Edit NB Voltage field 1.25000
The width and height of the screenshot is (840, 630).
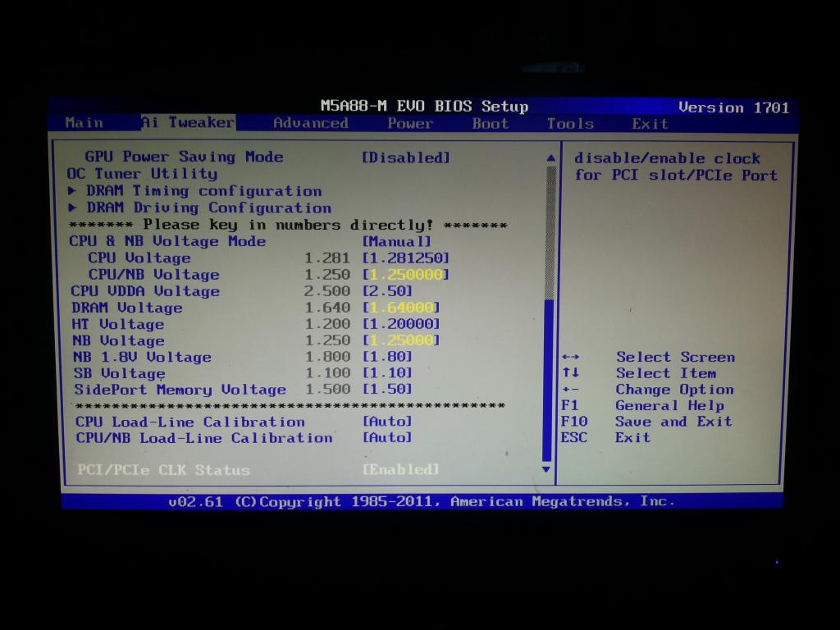pos(401,340)
